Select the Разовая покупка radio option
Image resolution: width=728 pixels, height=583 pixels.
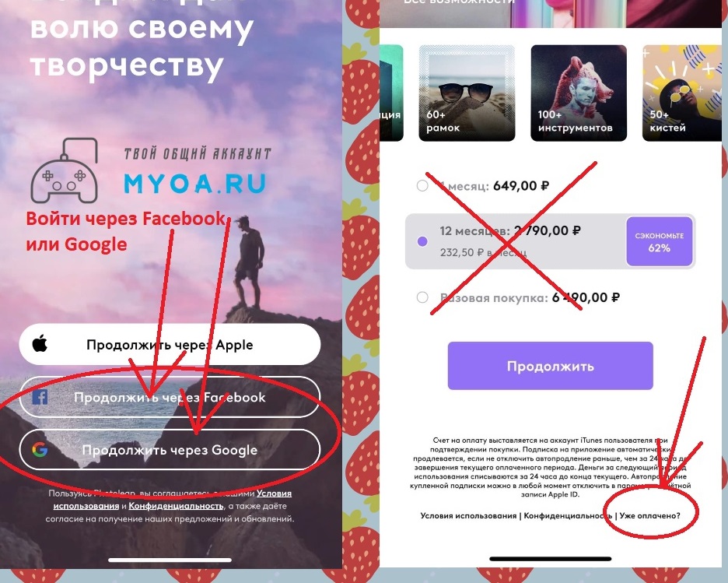coord(422,297)
